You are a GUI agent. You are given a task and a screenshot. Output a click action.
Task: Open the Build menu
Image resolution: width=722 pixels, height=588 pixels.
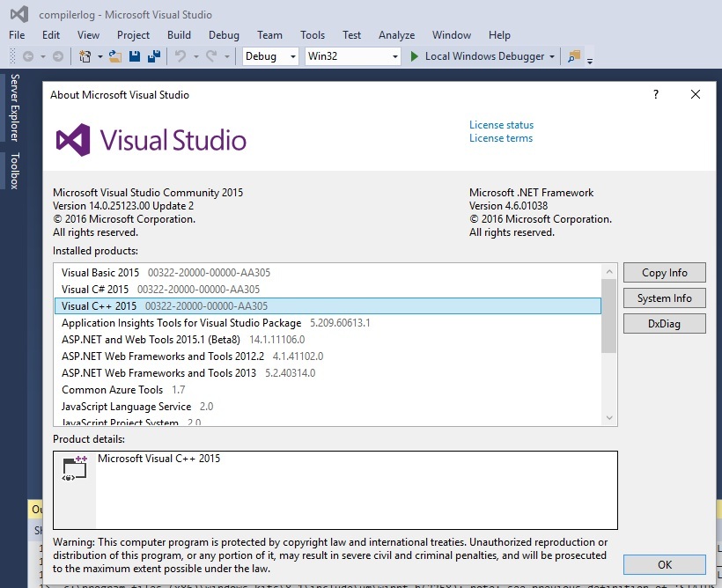click(179, 35)
